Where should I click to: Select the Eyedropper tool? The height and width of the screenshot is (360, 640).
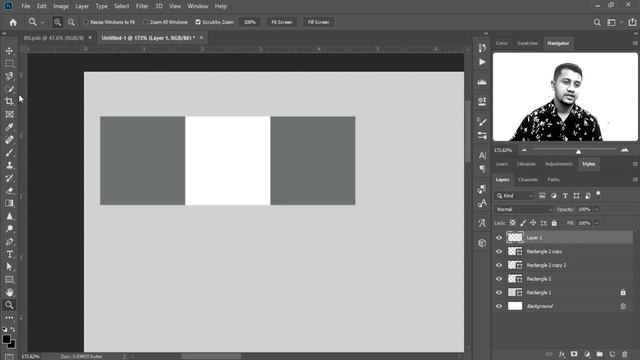tap(9, 127)
